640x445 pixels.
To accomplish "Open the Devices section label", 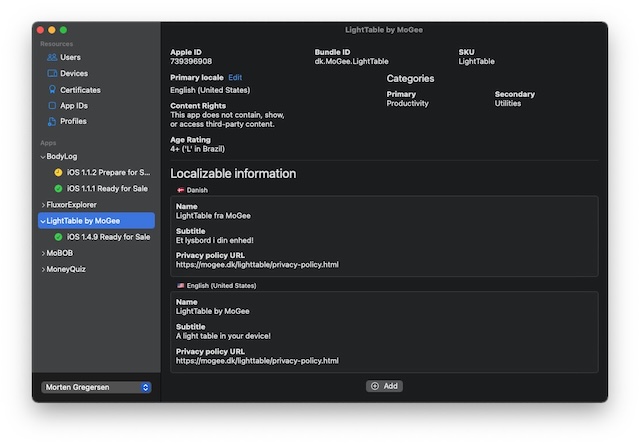I will (74, 73).
